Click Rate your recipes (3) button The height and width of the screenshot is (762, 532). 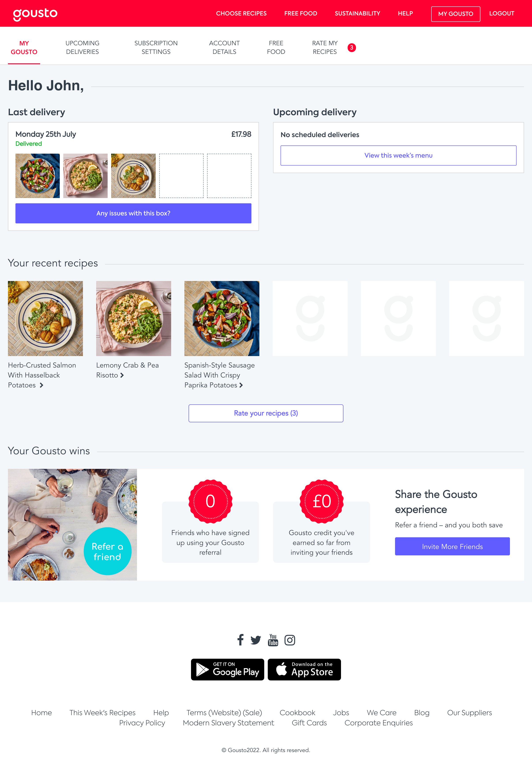(266, 413)
